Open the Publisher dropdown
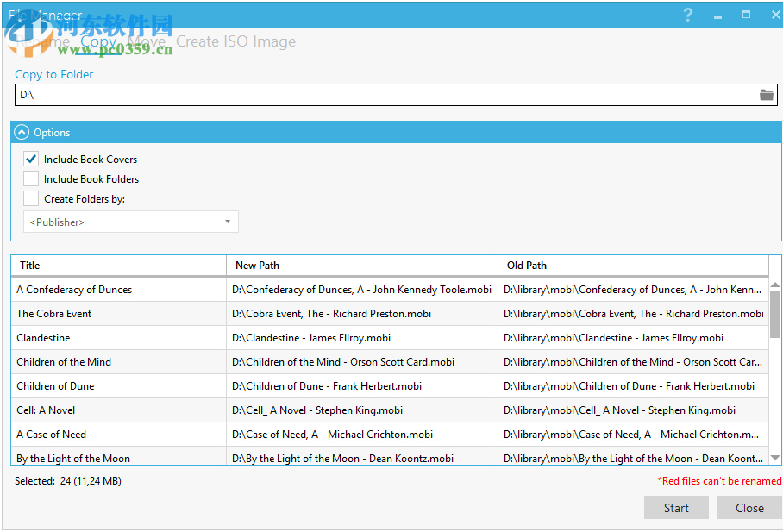 pyautogui.click(x=229, y=222)
